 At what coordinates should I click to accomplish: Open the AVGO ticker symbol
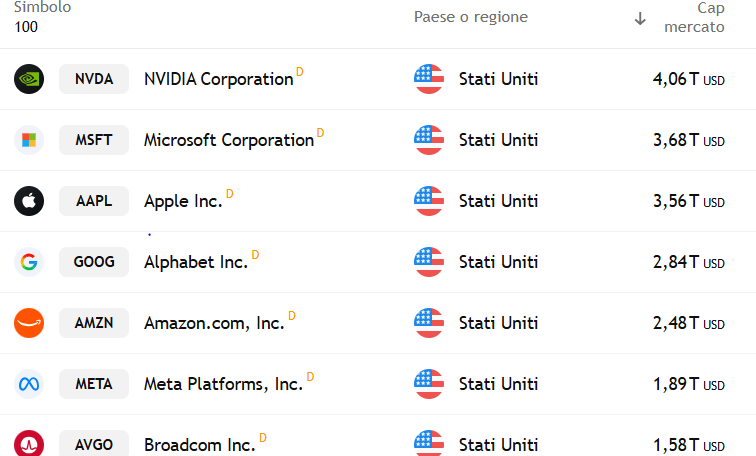pos(94,443)
